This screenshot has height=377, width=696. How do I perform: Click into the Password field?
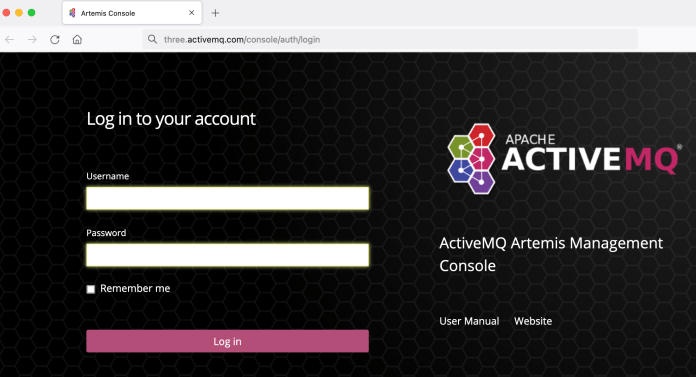[x=227, y=255]
